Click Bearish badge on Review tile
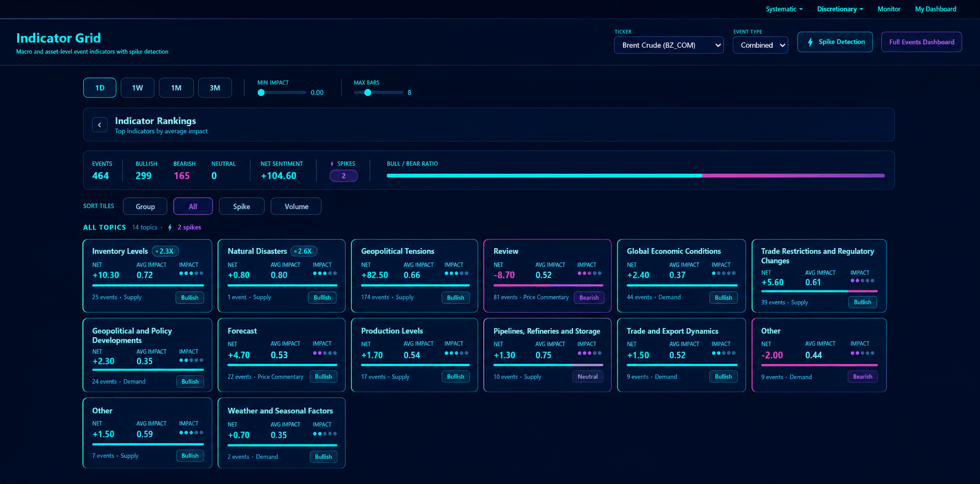Screen dimensions: 980x484 (589, 298)
